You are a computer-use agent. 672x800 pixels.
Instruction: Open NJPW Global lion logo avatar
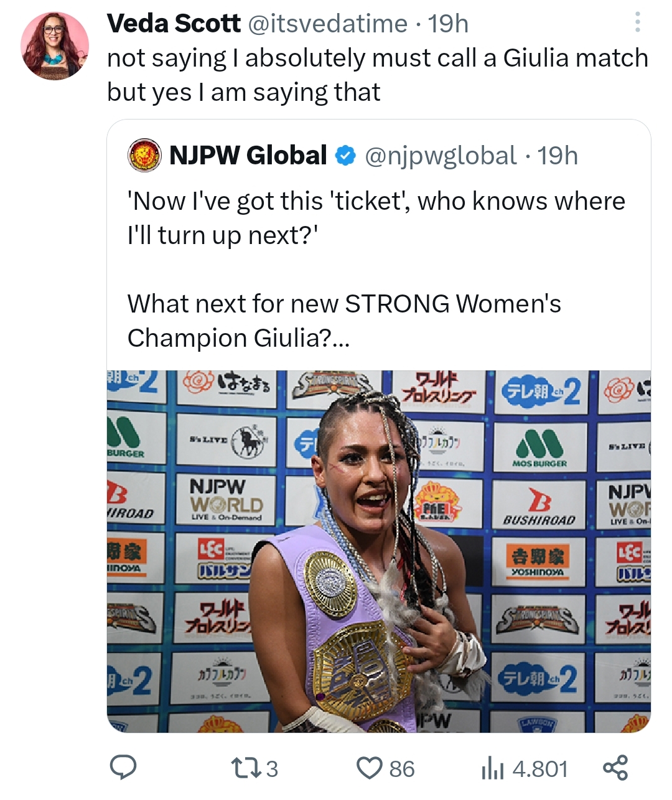(144, 156)
